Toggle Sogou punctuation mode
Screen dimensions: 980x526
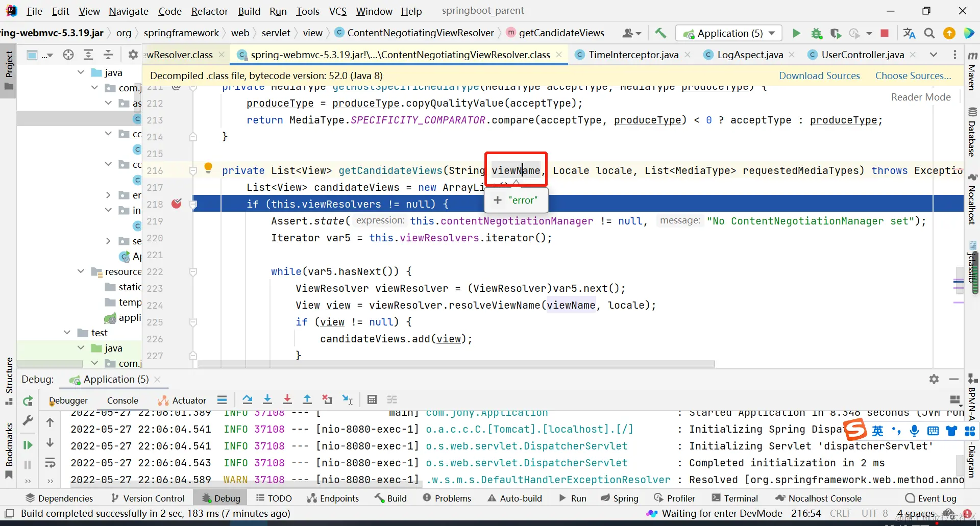896,431
